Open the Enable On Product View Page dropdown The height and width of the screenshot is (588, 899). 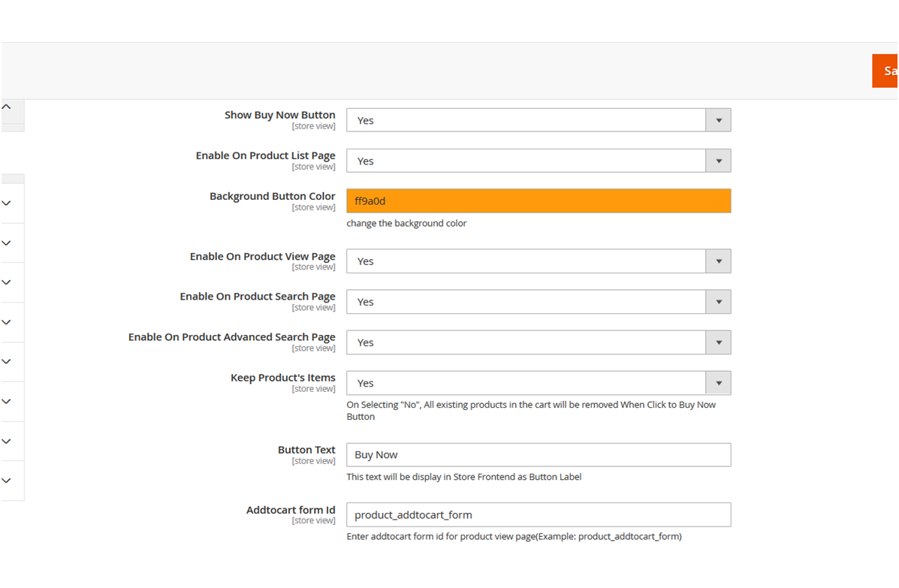coord(538,261)
